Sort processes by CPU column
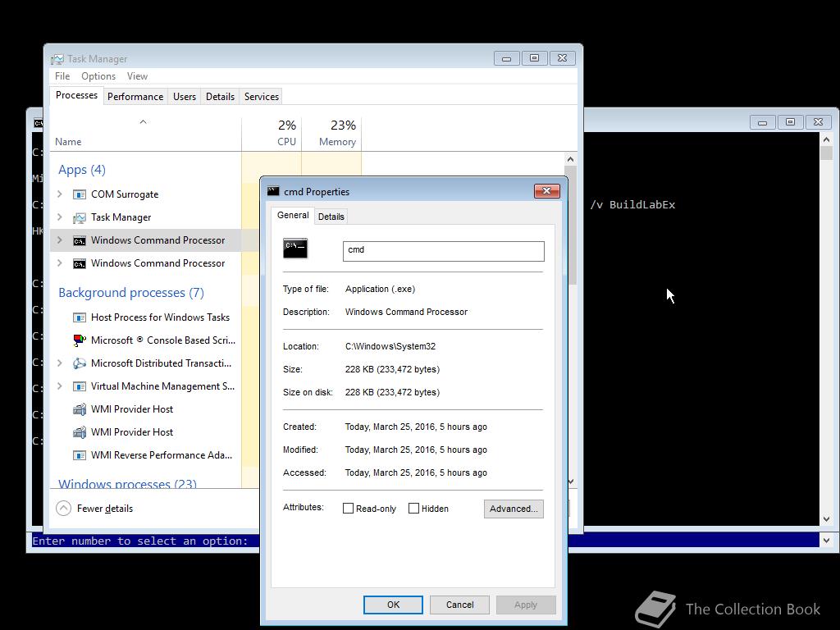 [272, 134]
